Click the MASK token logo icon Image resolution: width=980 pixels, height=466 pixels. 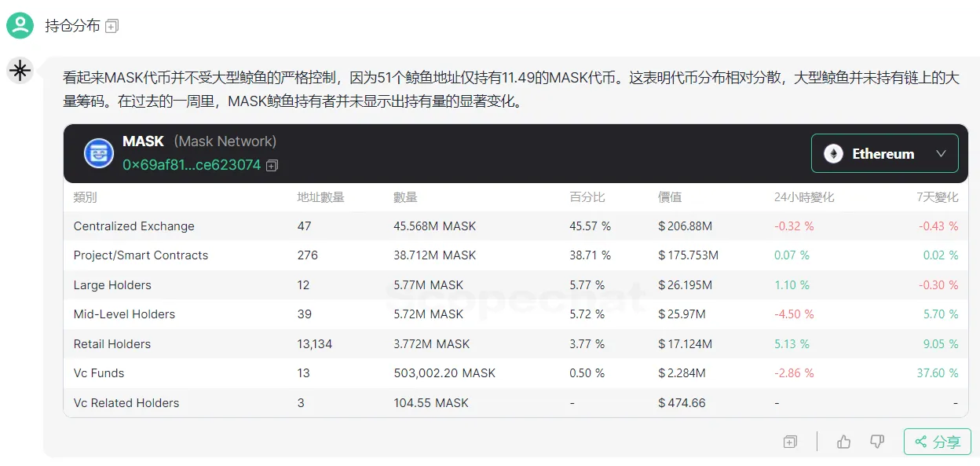(x=99, y=153)
